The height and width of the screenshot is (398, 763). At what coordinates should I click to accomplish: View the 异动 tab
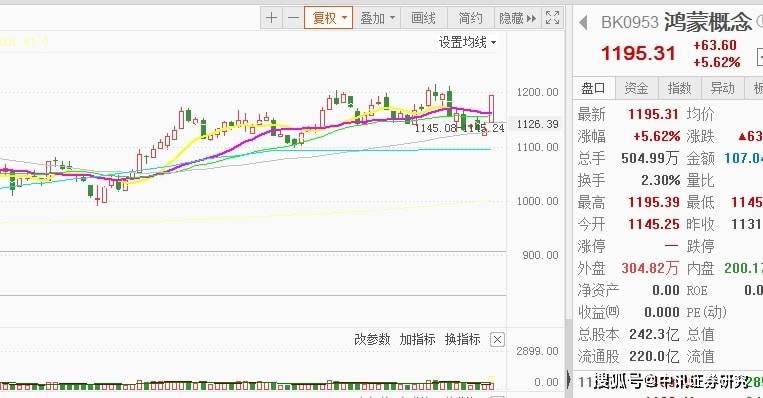point(722,88)
